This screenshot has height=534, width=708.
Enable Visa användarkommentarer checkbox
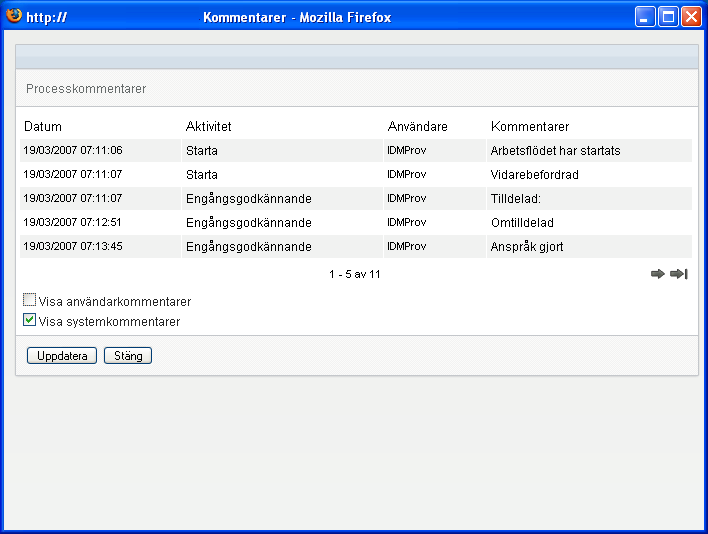pyautogui.click(x=30, y=300)
